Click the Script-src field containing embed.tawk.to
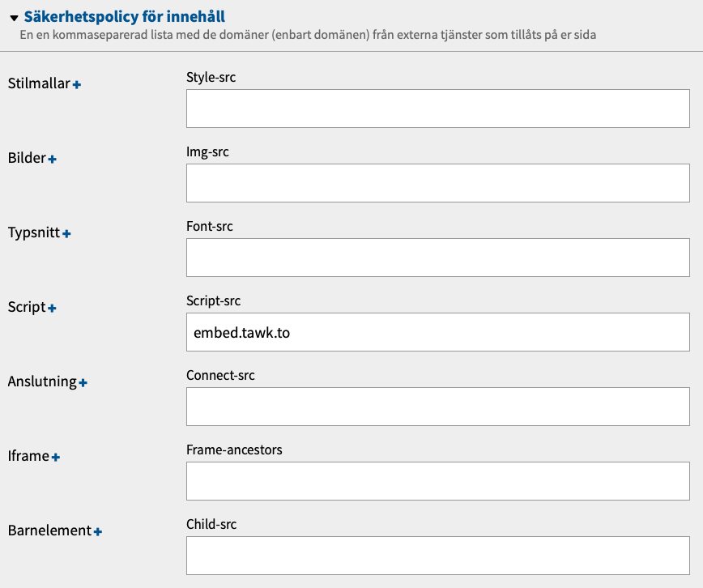The image size is (703, 588). click(x=437, y=332)
